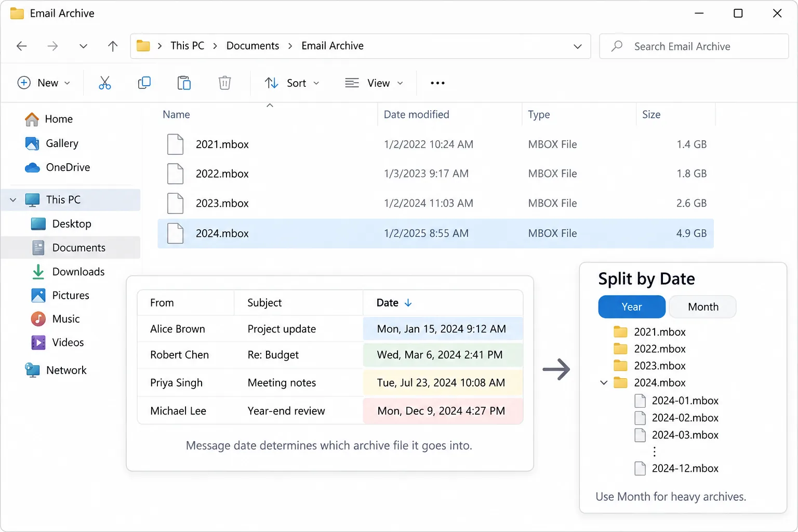Select the 2023.mbox file row
This screenshot has width=798, height=532.
pyautogui.click(x=435, y=203)
